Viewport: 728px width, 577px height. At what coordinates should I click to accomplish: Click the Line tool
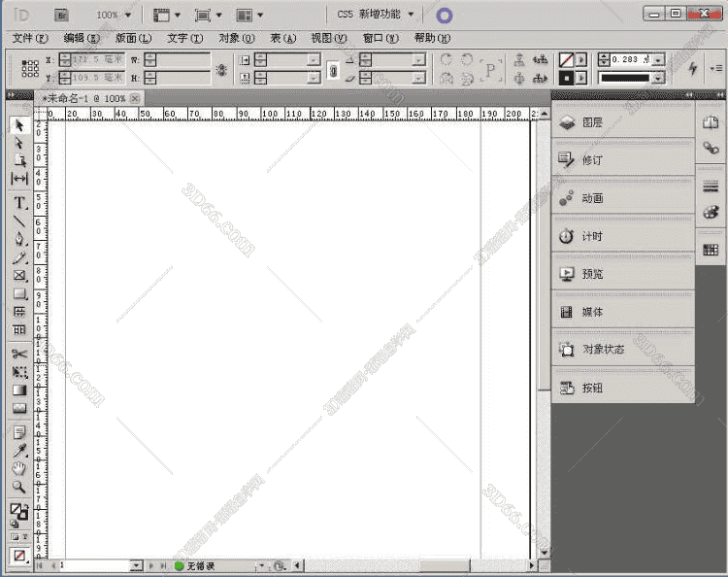coord(19,221)
